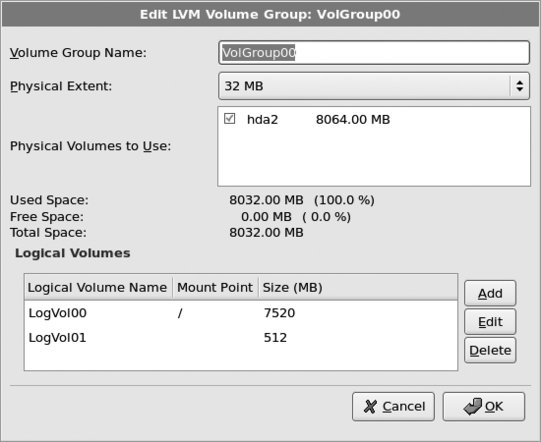The height and width of the screenshot is (442, 541).
Task: Select the LogVol01 row
Action: tap(241, 337)
